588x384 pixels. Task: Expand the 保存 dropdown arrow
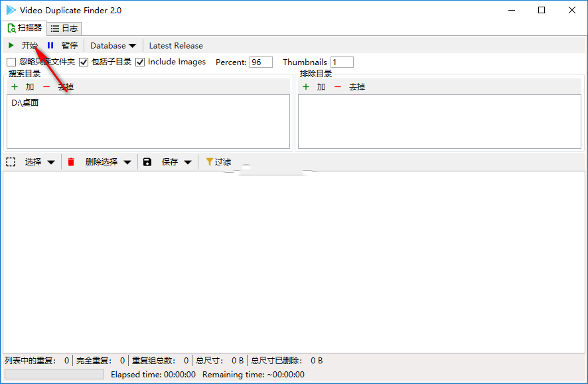[x=188, y=162]
